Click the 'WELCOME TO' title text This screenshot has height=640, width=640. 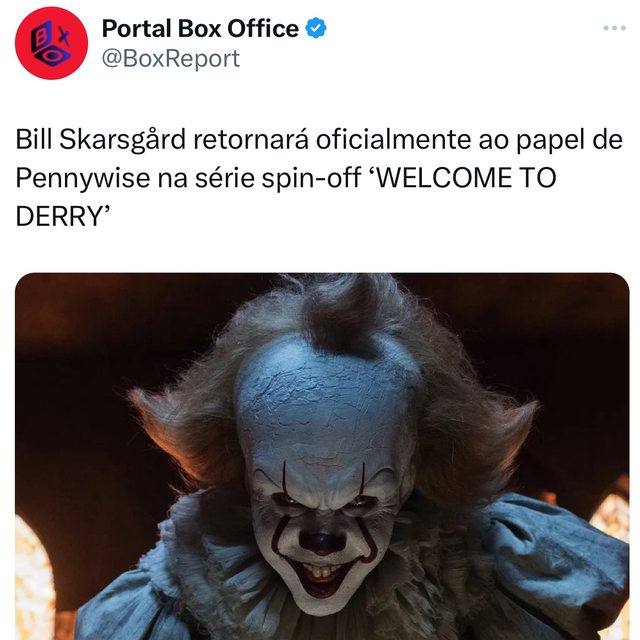pos(463,178)
